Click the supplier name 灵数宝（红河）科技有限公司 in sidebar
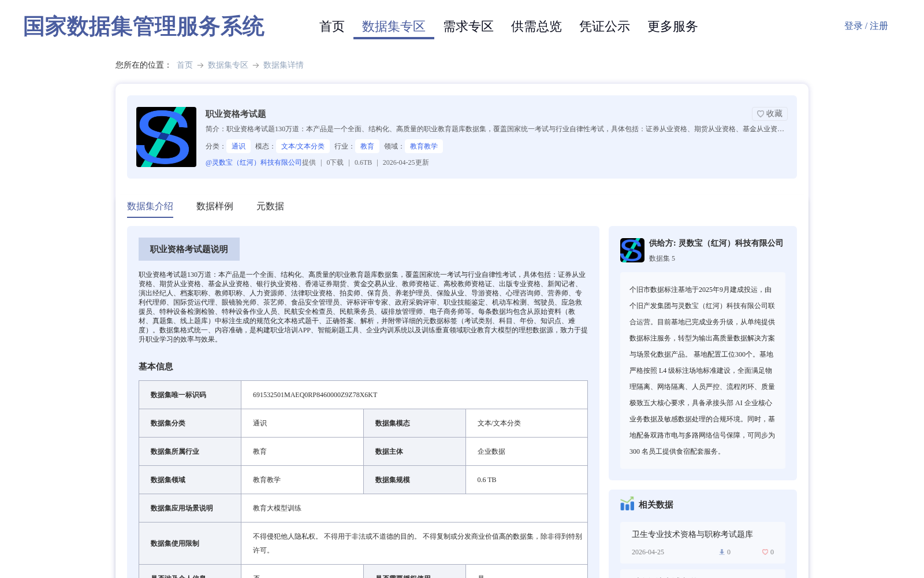This screenshot has height=578, width=924. (x=731, y=243)
